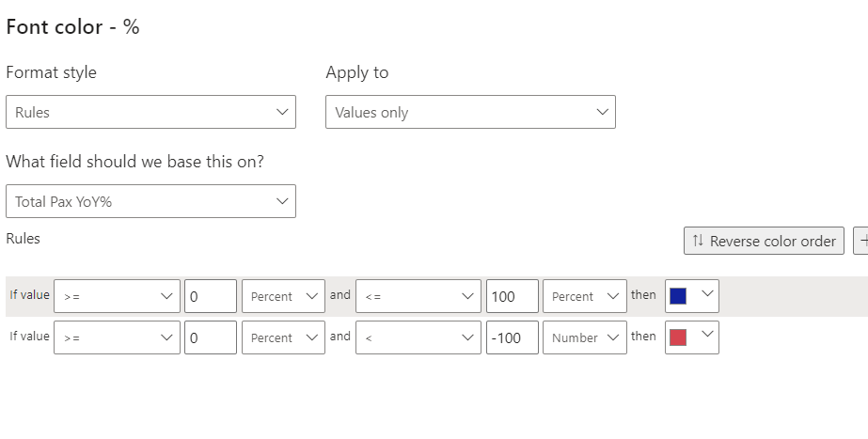This screenshot has height=439, width=868.
Task: Click first rule's value field showing 100
Action: pos(512,296)
